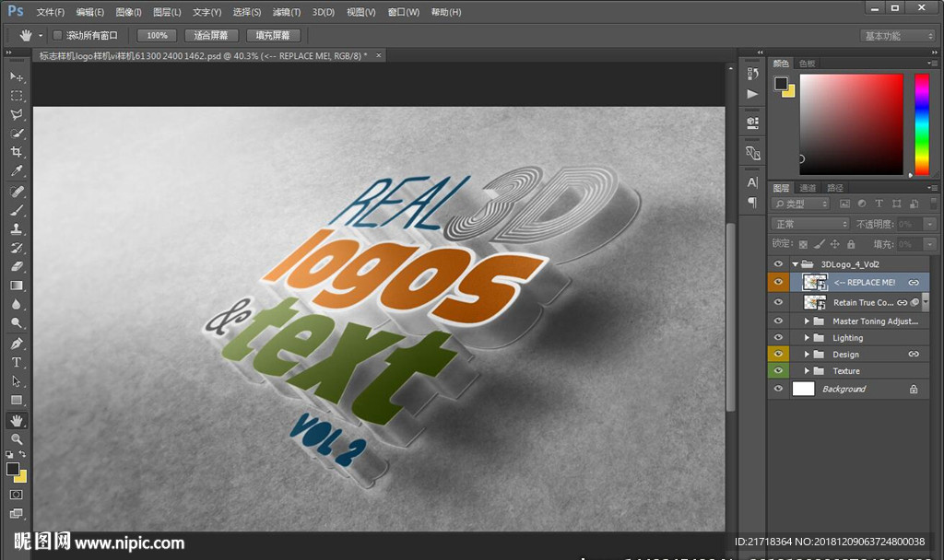The width and height of the screenshot is (944, 560).
Task: Open the workspace switcher dropdown
Action: click(897, 36)
